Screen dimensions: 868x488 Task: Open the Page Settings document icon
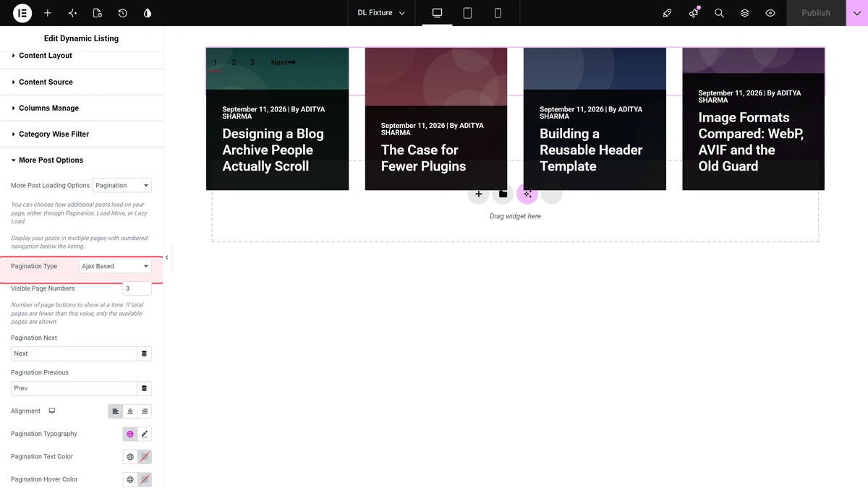[x=98, y=13]
